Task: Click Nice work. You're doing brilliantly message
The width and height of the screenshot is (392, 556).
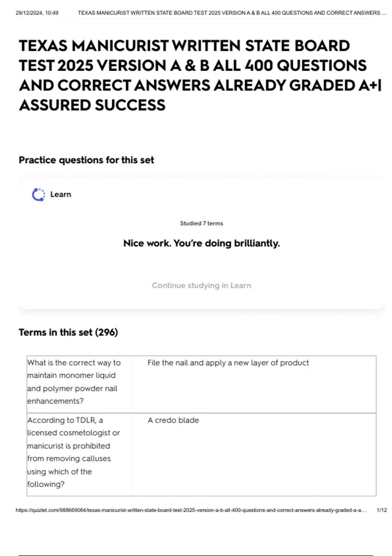Action: coord(202,243)
